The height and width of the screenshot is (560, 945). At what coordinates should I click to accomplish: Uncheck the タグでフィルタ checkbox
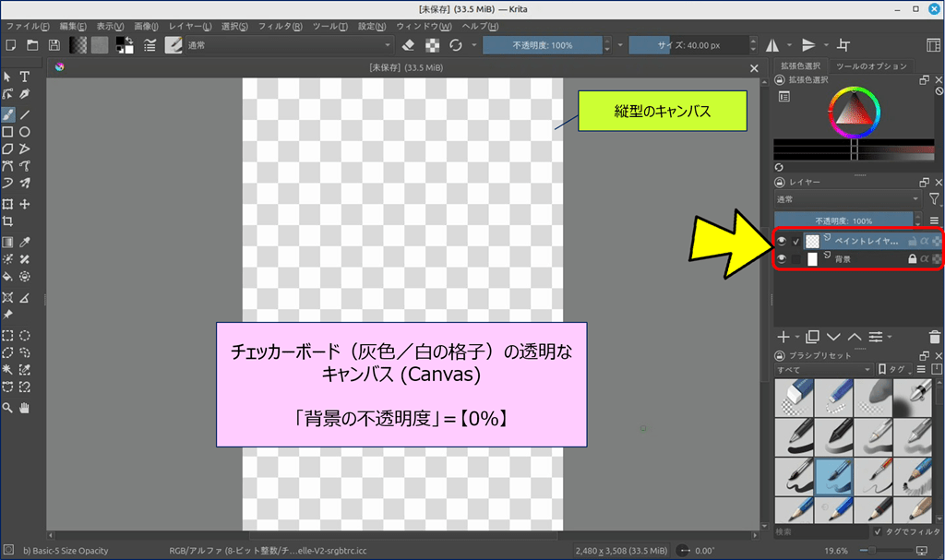pyautogui.click(x=877, y=532)
